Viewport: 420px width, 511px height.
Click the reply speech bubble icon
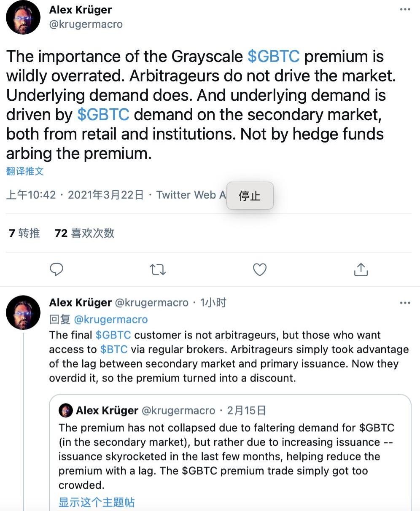pos(57,269)
